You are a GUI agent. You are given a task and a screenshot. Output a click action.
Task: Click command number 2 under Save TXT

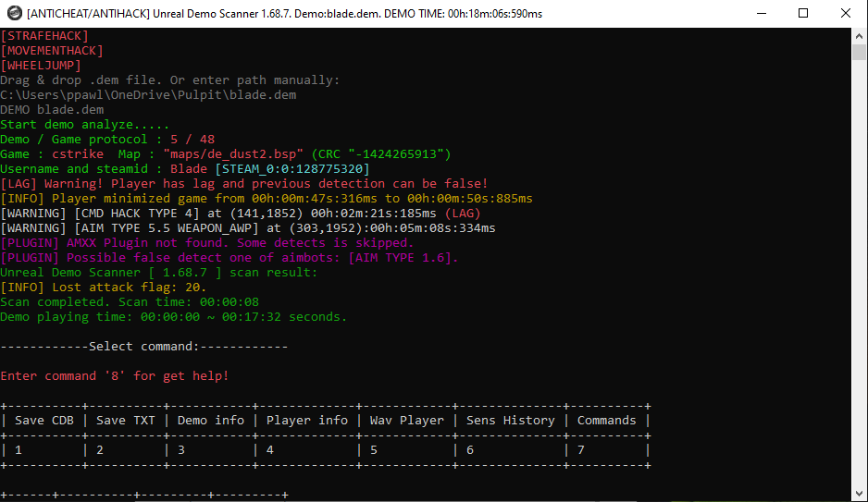pos(100,450)
